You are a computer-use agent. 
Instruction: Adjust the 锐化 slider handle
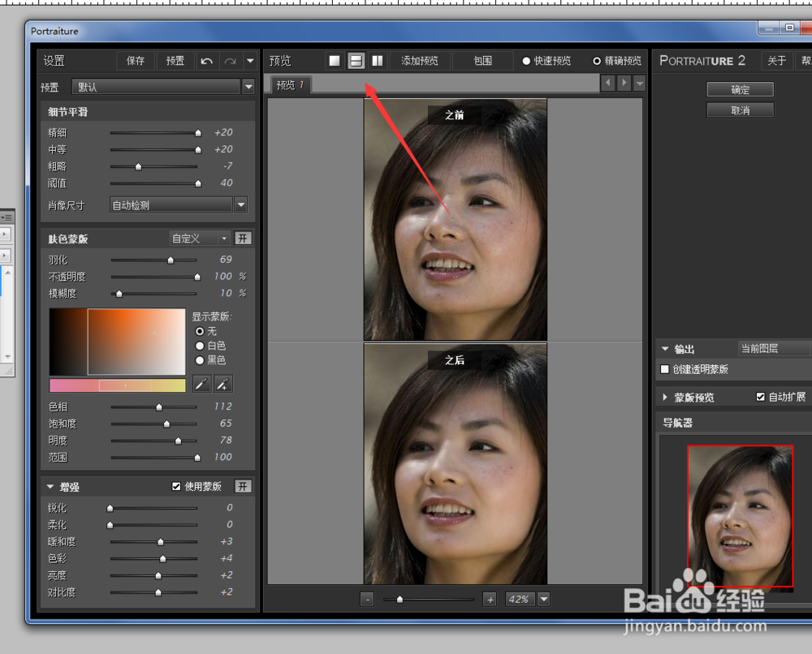pyautogui.click(x=110, y=509)
